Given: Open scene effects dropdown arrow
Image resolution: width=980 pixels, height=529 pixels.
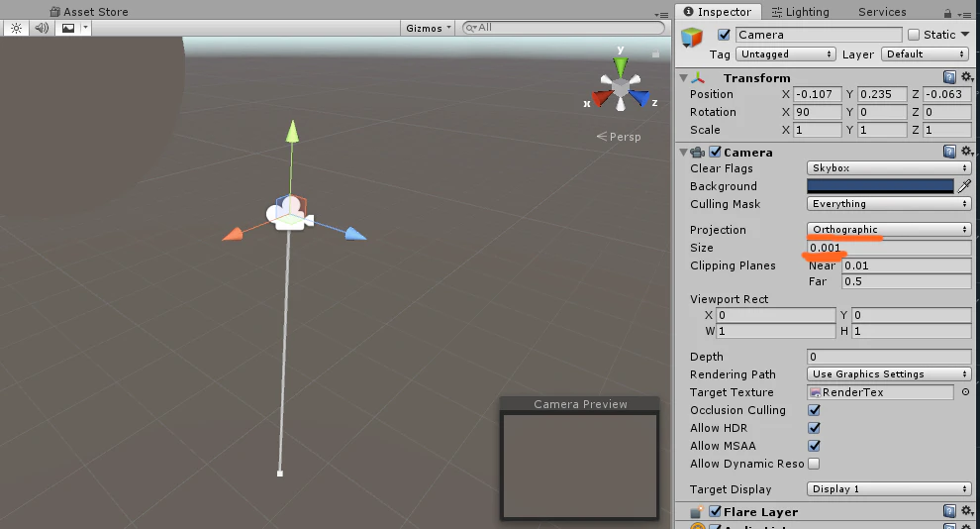Looking at the screenshot, I should 85,28.
